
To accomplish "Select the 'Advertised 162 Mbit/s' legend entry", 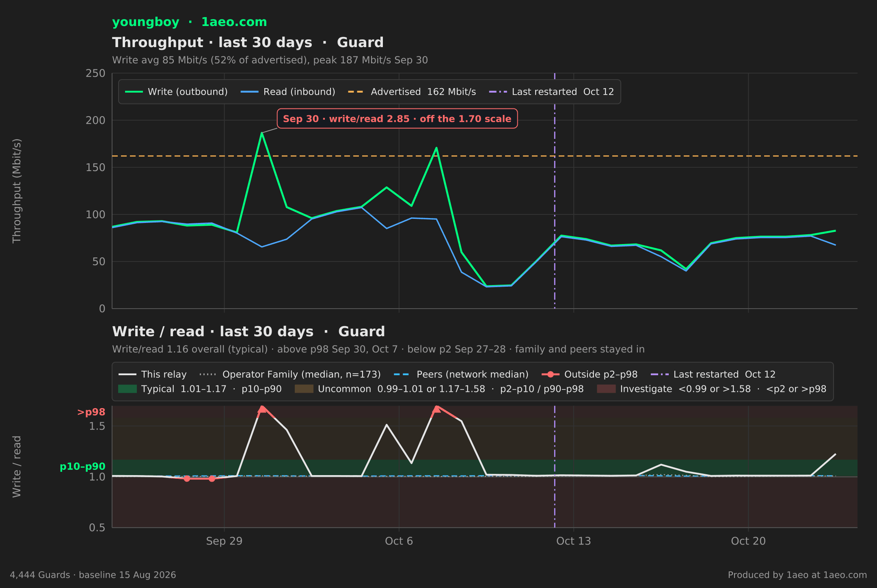I will coord(412,92).
